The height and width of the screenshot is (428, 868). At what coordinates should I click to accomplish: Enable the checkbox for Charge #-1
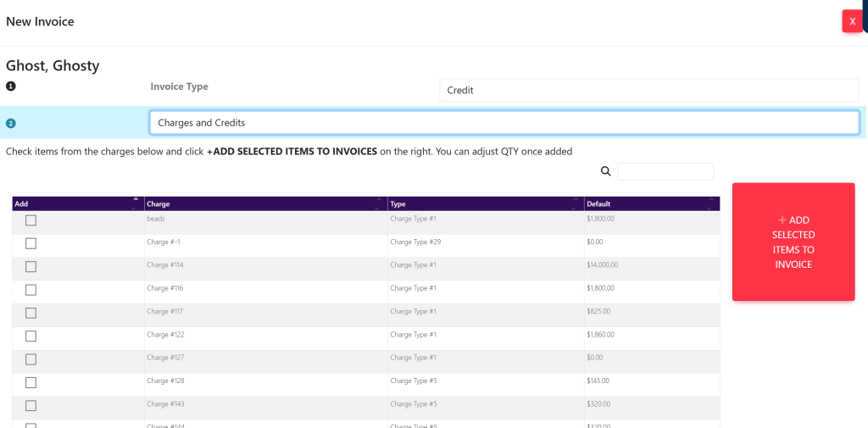(31, 243)
